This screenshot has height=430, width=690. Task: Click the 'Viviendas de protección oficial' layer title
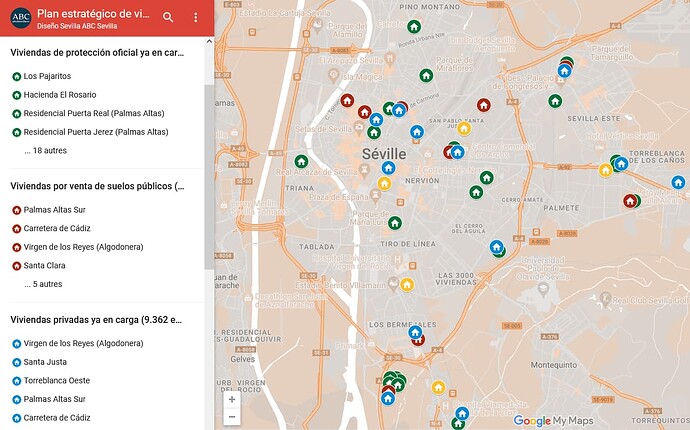coord(97,53)
